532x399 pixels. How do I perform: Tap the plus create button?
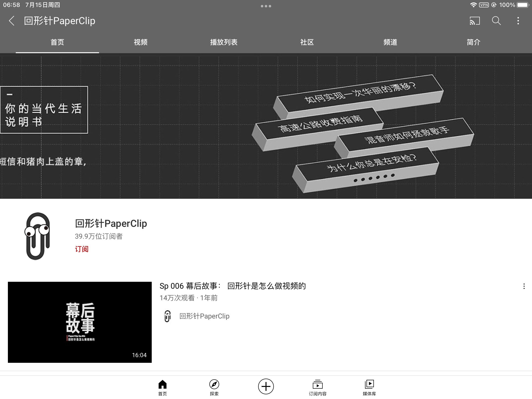pyautogui.click(x=266, y=386)
